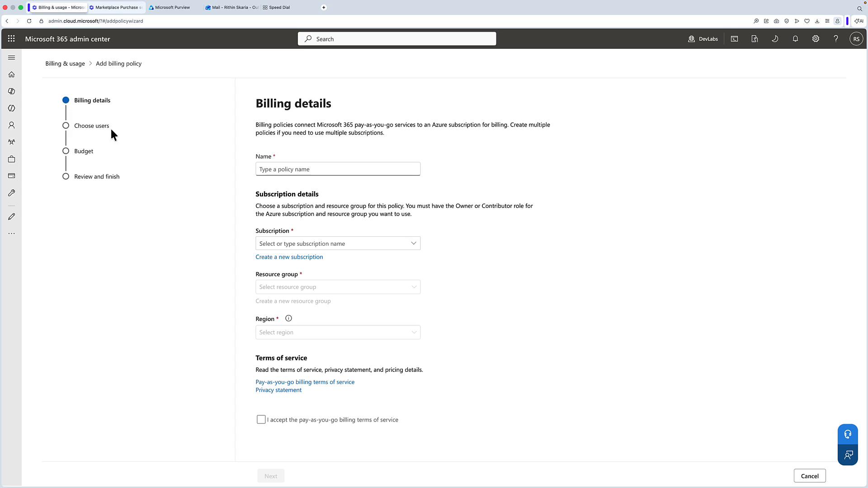Open help and support headset button

tap(848, 434)
